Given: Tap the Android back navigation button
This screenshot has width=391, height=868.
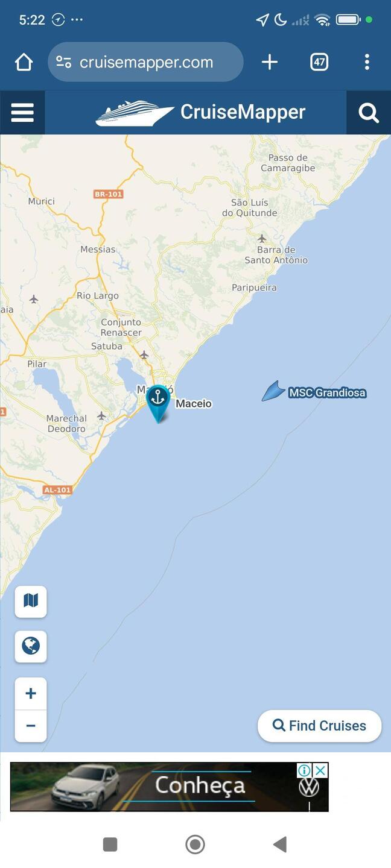Looking at the screenshot, I should (x=280, y=844).
